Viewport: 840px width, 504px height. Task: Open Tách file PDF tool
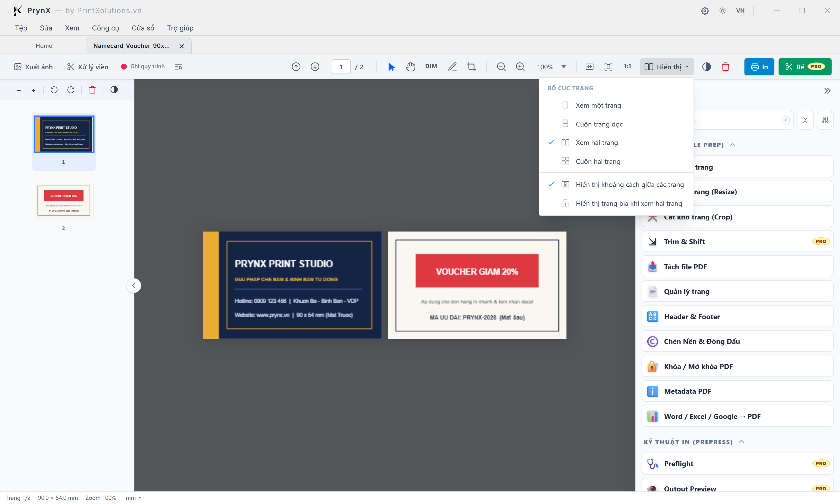coord(737,267)
